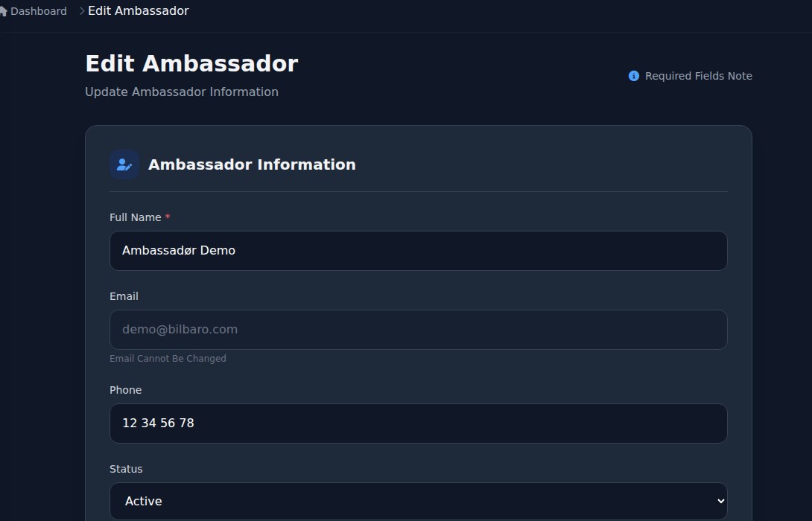The width and height of the screenshot is (812, 521).
Task: Click the Ambassador Information section title
Action: 252,164
